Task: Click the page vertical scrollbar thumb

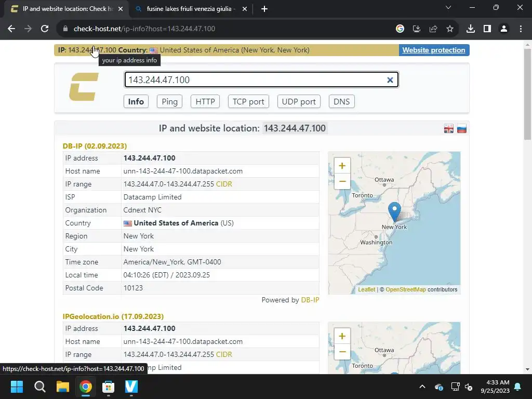Action: click(527, 95)
